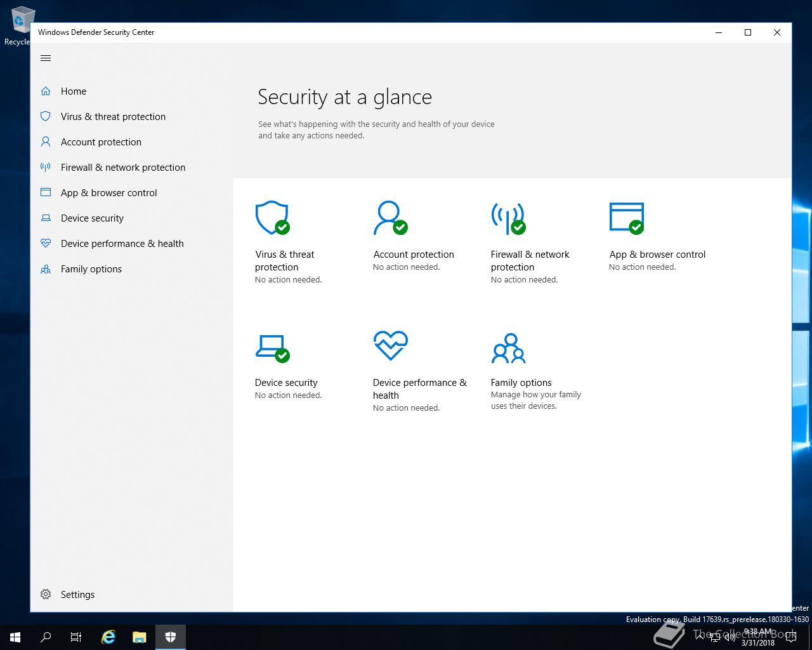Click the Device security laptop icon in sidebar
The width and height of the screenshot is (812, 650).
pyautogui.click(x=46, y=218)
